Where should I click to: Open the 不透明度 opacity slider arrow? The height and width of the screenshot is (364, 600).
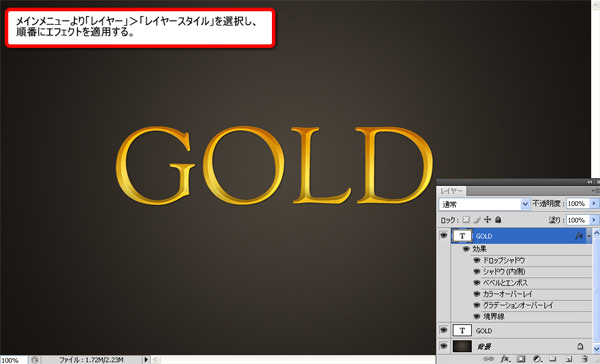pyautogui.click(x=594, y=204)
